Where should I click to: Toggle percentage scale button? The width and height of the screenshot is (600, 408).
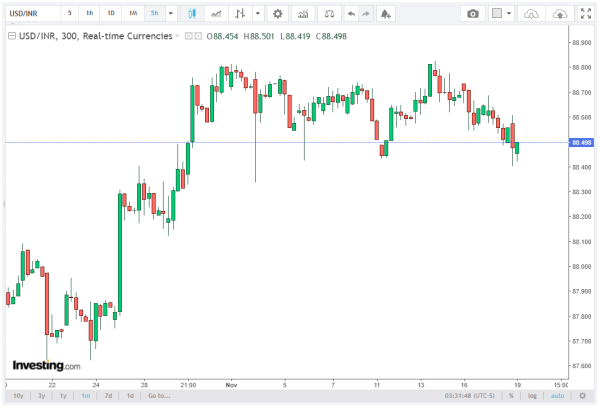[510, 396]
